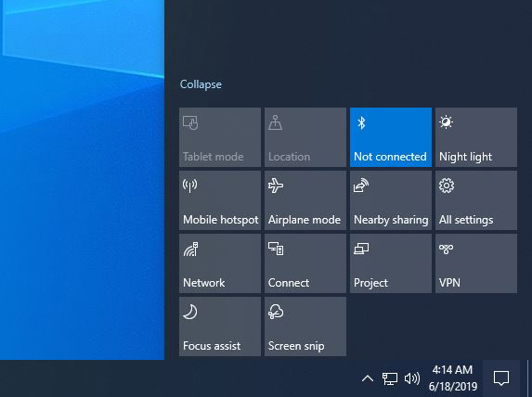Enable Nearby sharing tile
Image resolution: width=532 pixels, height=397 pixels.
point(391,200)
